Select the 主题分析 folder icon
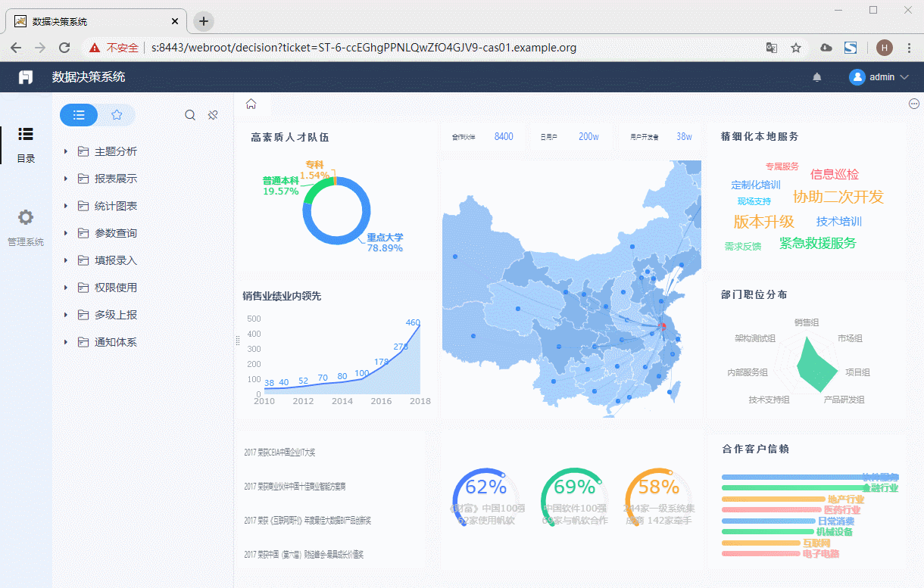 coord(83,151)
